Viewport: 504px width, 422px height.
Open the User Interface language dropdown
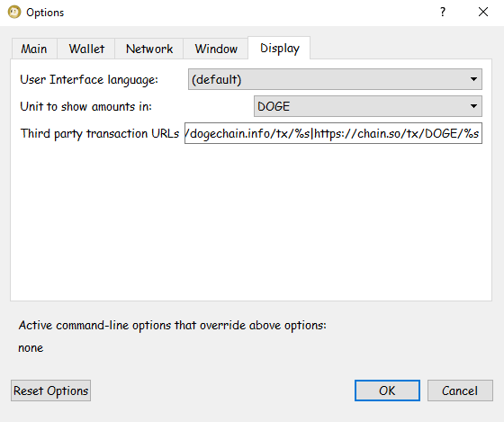pos(335,79)
